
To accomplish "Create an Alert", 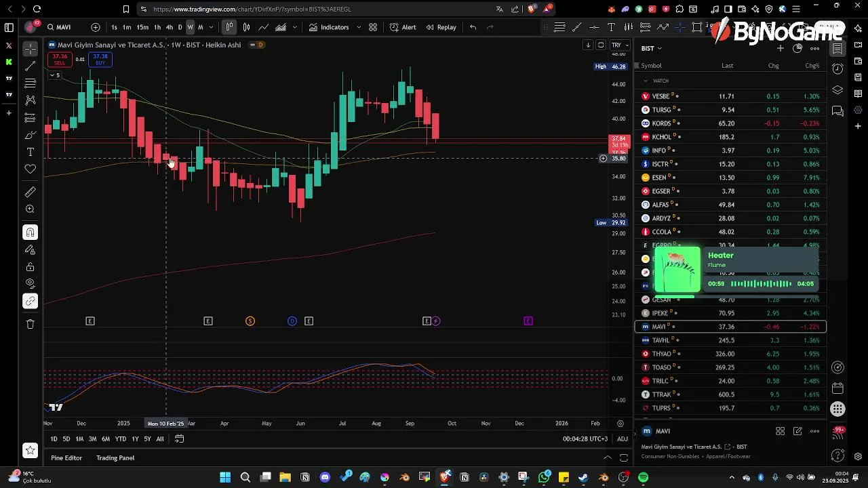I will point(403,27).
